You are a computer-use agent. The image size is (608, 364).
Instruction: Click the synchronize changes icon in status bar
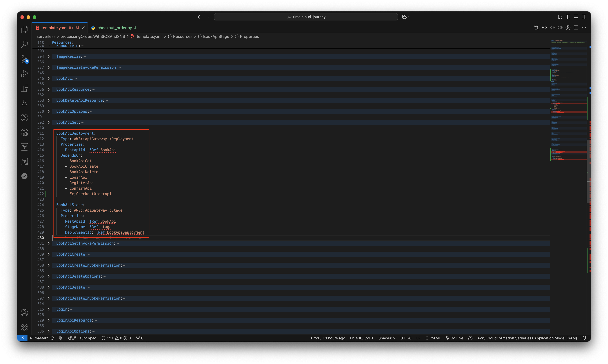click(x=52, y=338)
